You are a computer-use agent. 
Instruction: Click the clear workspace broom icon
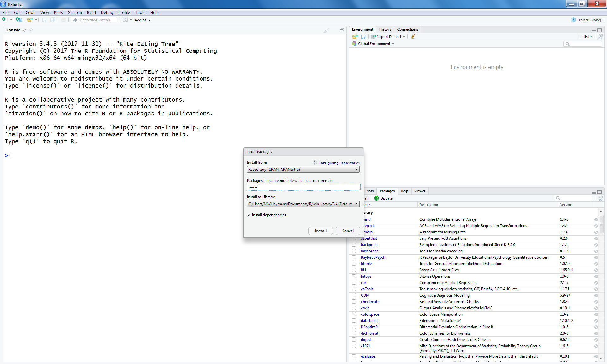(413, 37)
